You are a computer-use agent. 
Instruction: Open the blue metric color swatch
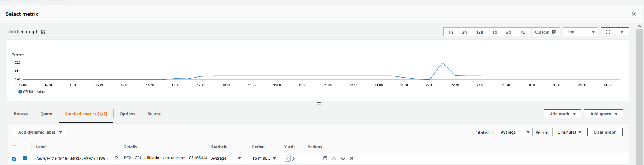[x=25, y=158]
